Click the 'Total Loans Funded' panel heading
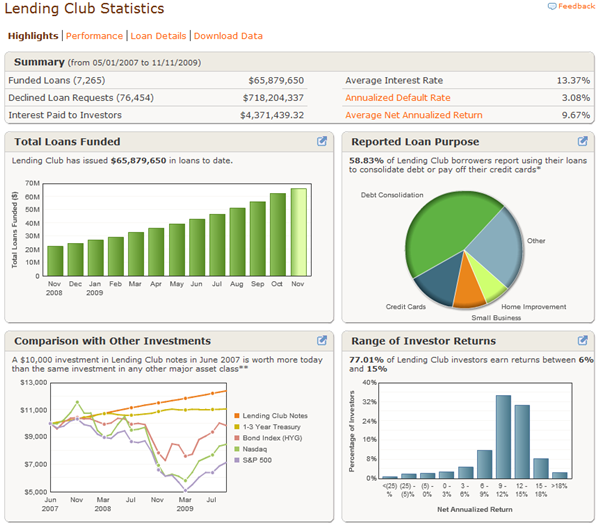This screenshot has height=529, width=600. click(67, 142)
